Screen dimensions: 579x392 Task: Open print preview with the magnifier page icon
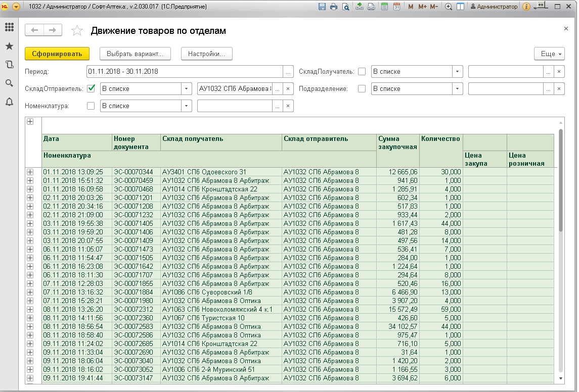tap(346, 7)
